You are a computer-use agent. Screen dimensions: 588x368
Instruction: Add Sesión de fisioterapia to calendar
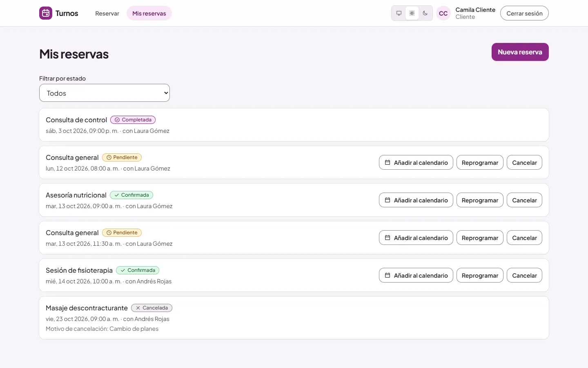pos(416,275)
